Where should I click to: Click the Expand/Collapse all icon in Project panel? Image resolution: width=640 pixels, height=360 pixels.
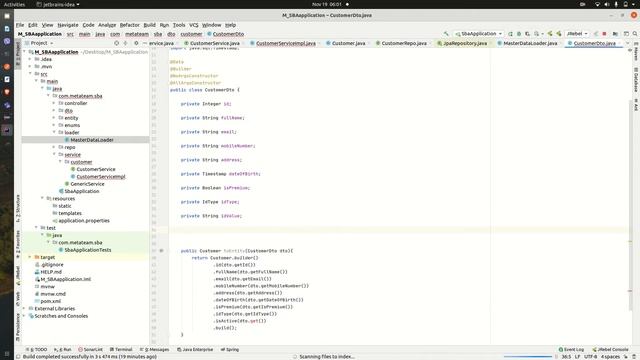(x=125, y=43)
